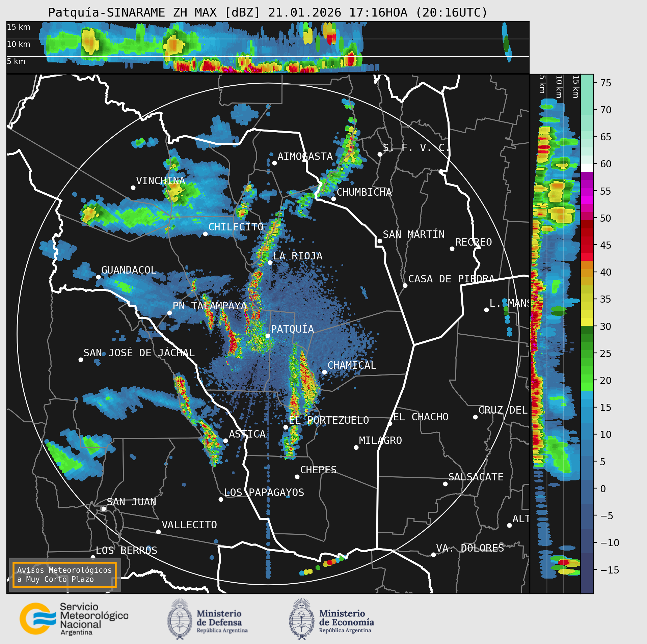The width and height of the screenshot is (647, 644).
Task: Click the GUANDACOL label
Action: [129, 270]
